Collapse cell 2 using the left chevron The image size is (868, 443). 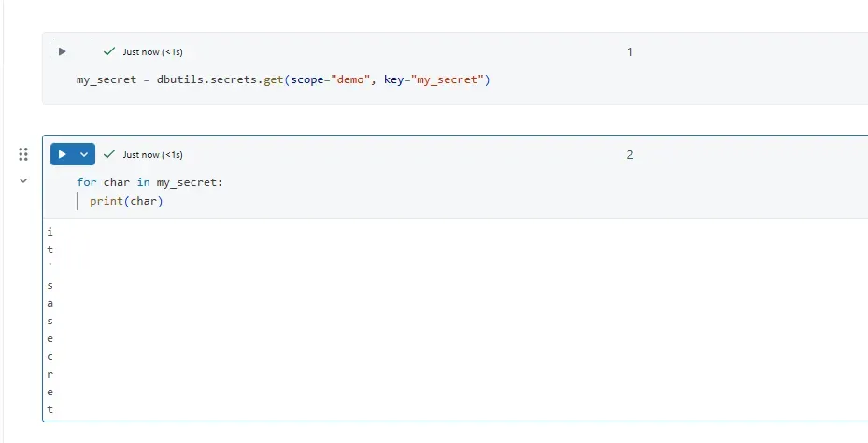coord(23,181)
